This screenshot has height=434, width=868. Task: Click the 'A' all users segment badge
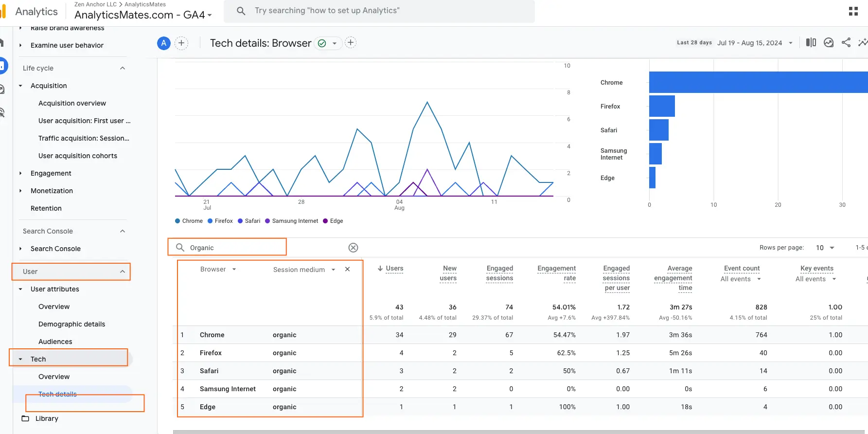pos(164,43)
